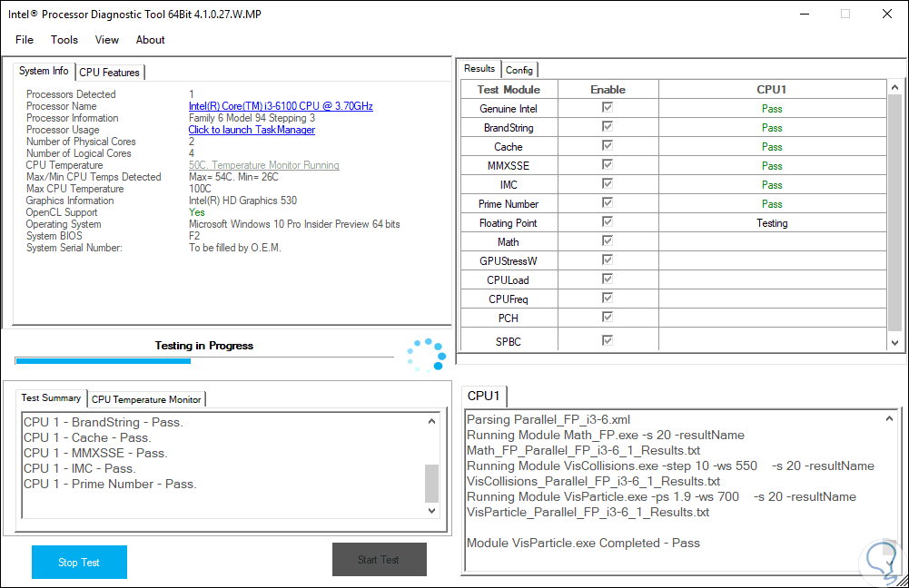Image resolution: width=909 pixels, height=588 pixels.
Task: Open the Tools menu
Action: (x=64, y=39)
